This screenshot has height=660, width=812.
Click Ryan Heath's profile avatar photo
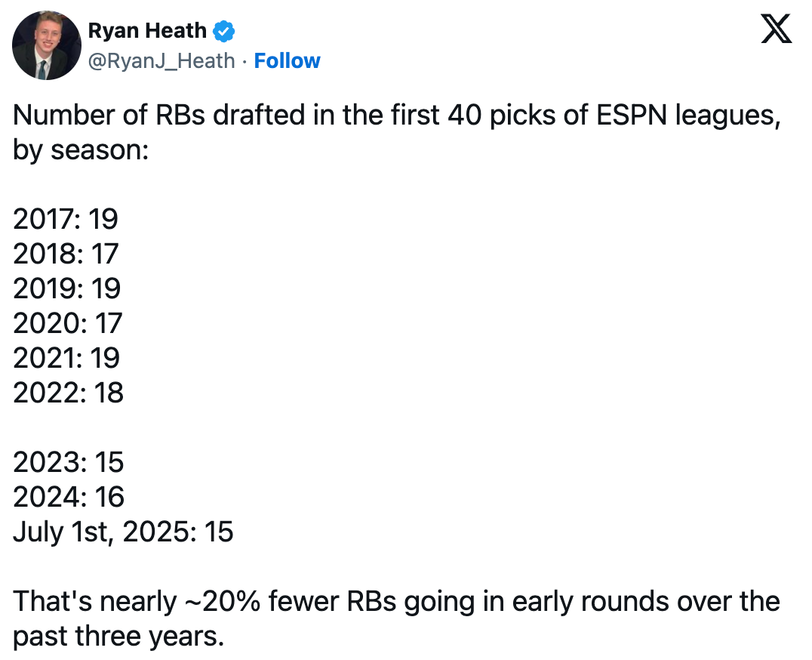click(x=47, y=45)
